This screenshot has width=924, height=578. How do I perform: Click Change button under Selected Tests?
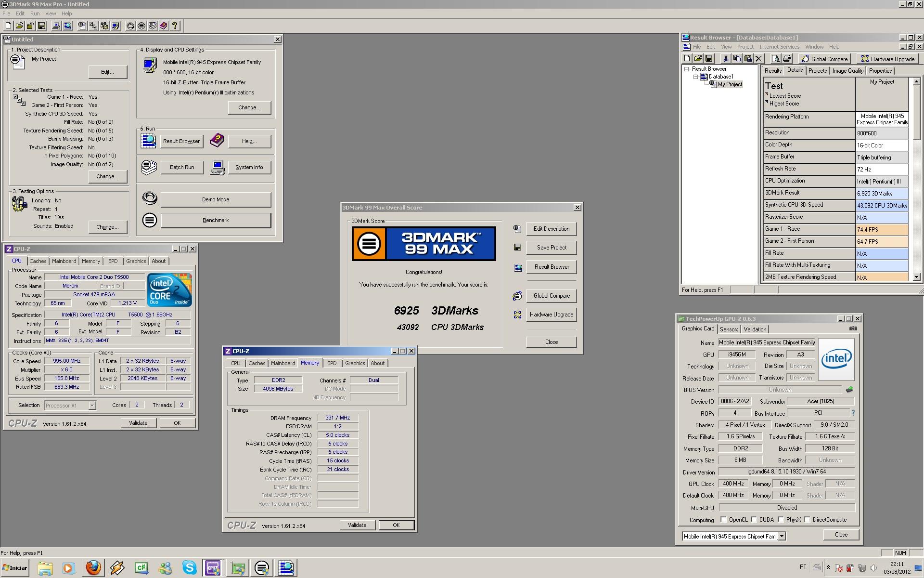pos(107,176)
